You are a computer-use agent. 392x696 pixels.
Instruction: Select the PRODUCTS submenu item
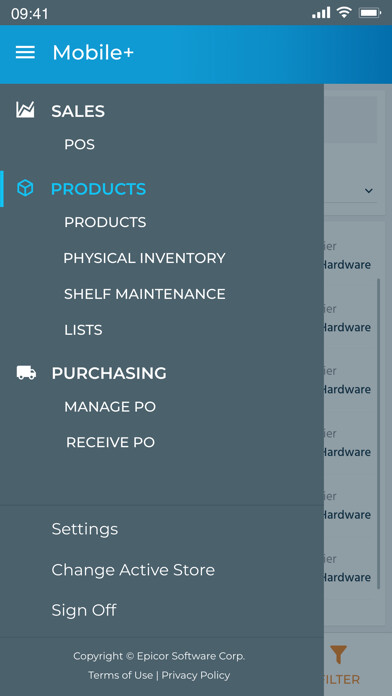pyautogui.click(x=105, y=222)
